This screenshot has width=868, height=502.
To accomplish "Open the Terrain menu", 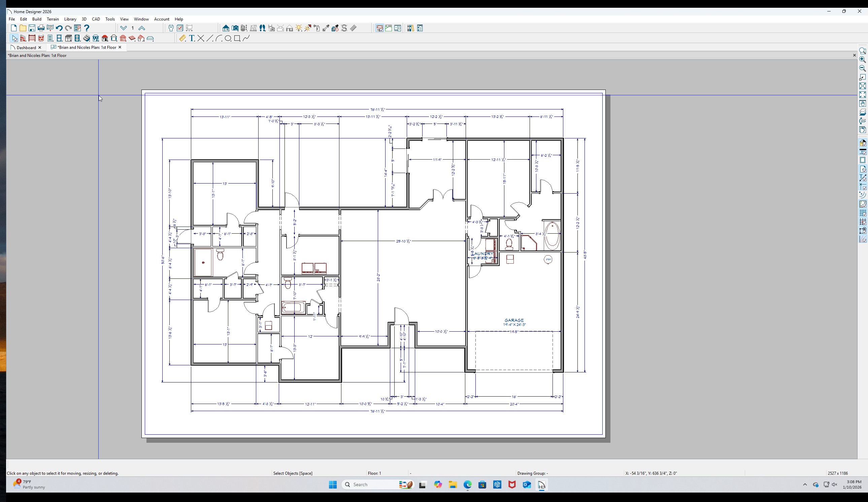I will coord(53,19).
